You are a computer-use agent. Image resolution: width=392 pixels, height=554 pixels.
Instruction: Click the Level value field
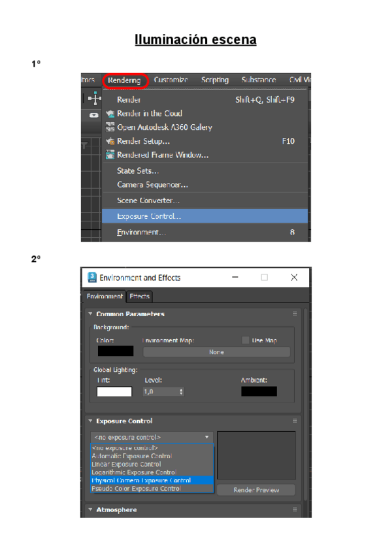pyautogui.click(x=161, y=391)
